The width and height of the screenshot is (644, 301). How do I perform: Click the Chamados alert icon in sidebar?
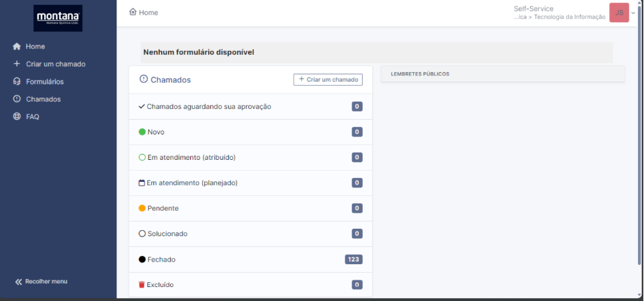(x=17, y=99)
